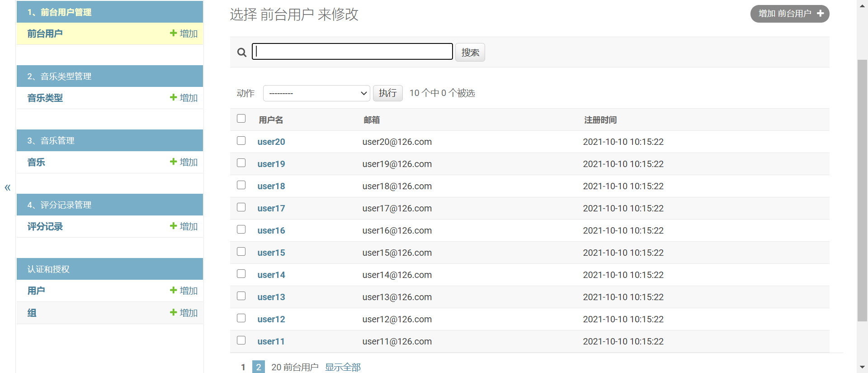Open section 2、音乐类型管理 header
The width and height of the screenshot is (868, 373).
click(x=59, y=77)
